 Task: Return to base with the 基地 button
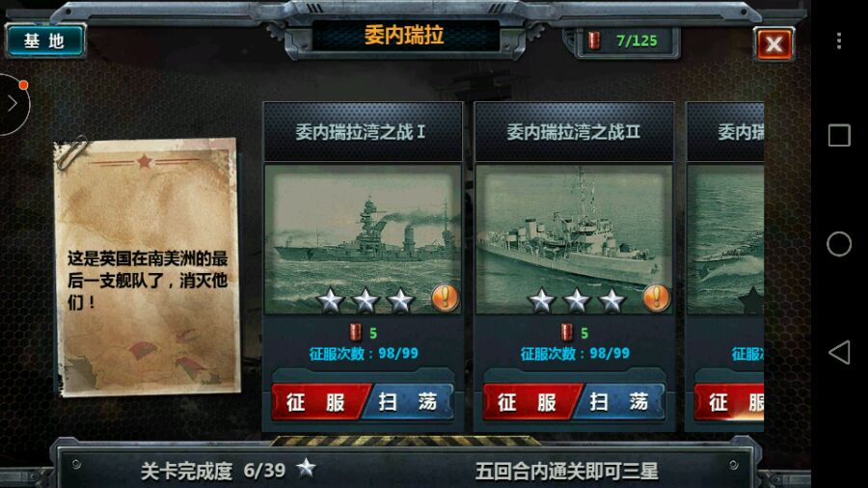pos(44,41)
